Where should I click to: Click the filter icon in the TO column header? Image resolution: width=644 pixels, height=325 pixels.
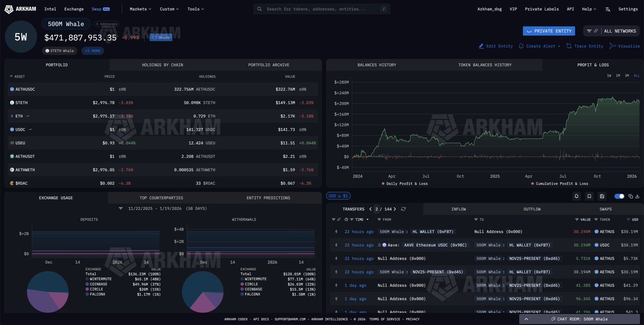click(x=476, y=220)
